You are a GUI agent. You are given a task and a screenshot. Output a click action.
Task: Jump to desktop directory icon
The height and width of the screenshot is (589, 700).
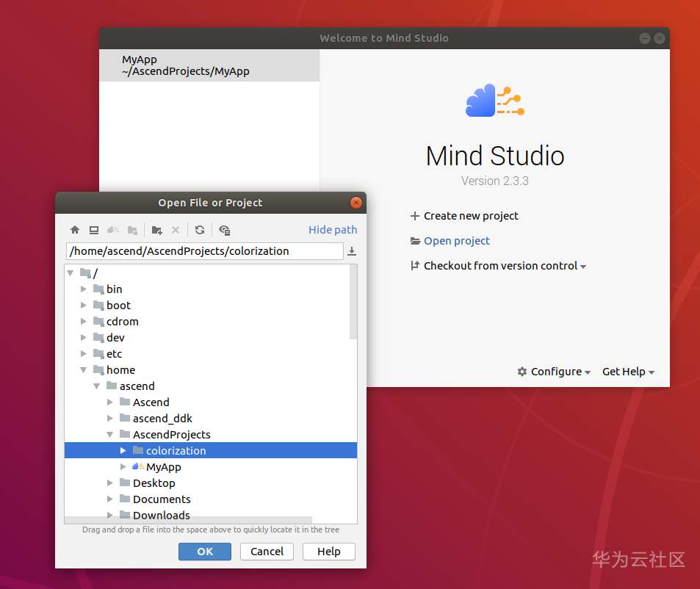click(x=94, y=230)
